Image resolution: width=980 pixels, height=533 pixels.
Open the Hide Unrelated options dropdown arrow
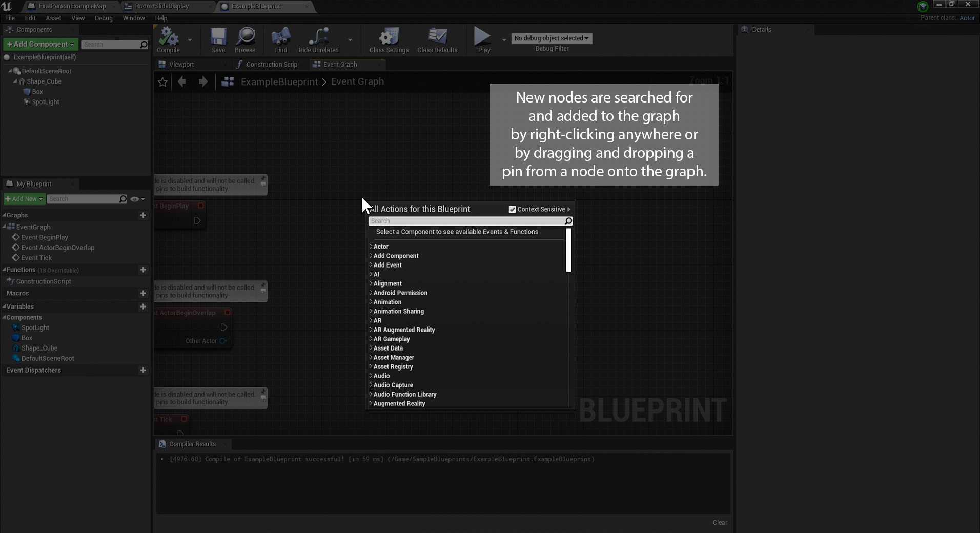pos(350,39)
